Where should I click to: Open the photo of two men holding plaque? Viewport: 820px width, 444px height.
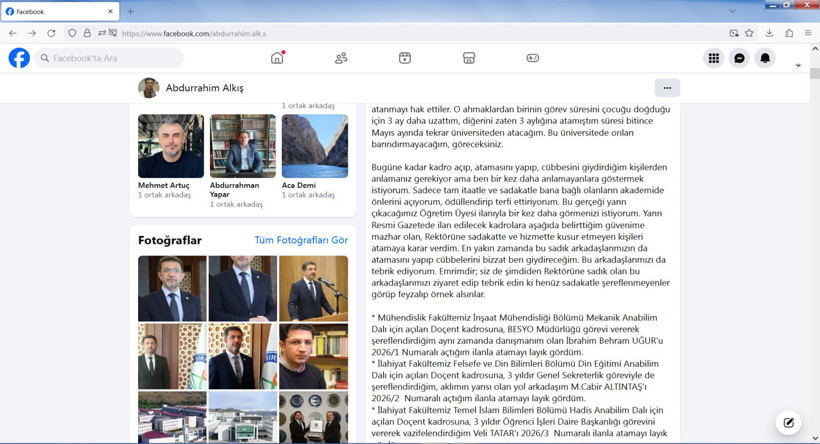(x=313, y=417)
